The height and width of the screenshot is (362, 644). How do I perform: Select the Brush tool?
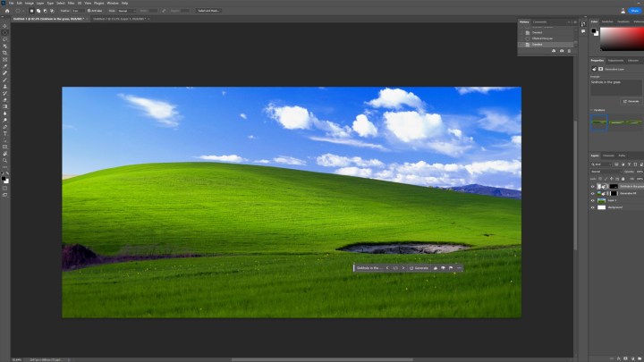tap(5, 80)
